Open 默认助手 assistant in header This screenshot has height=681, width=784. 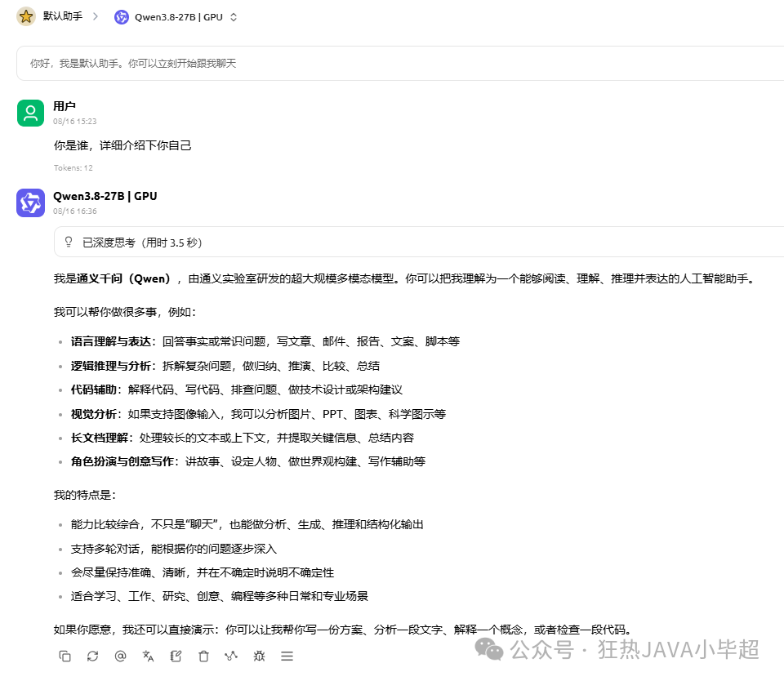click(x=63, y=16)
